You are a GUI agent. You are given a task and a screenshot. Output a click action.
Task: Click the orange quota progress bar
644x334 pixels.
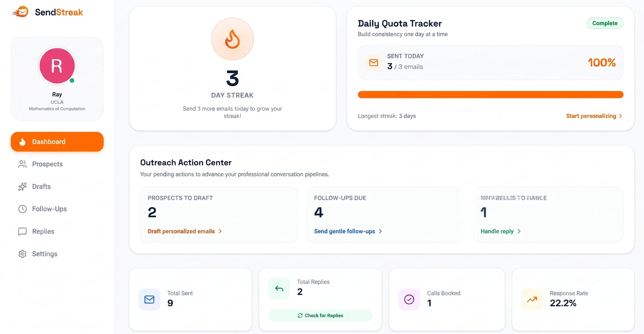click(x=491, y=95)
